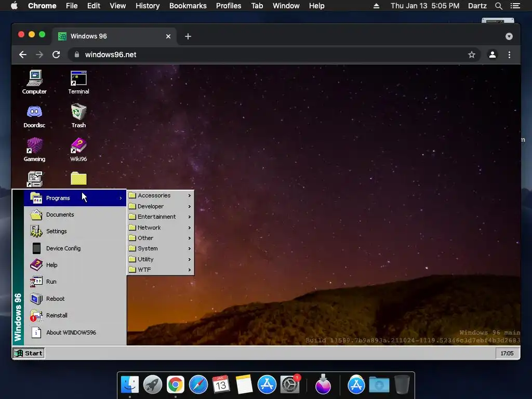Open Launchpad from the Dock
The height and width of the screenshot is (399, 532).
153,384
